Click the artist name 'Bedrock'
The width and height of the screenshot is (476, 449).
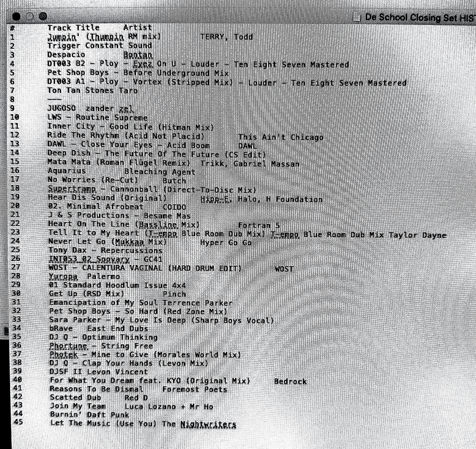pos(290,382)
